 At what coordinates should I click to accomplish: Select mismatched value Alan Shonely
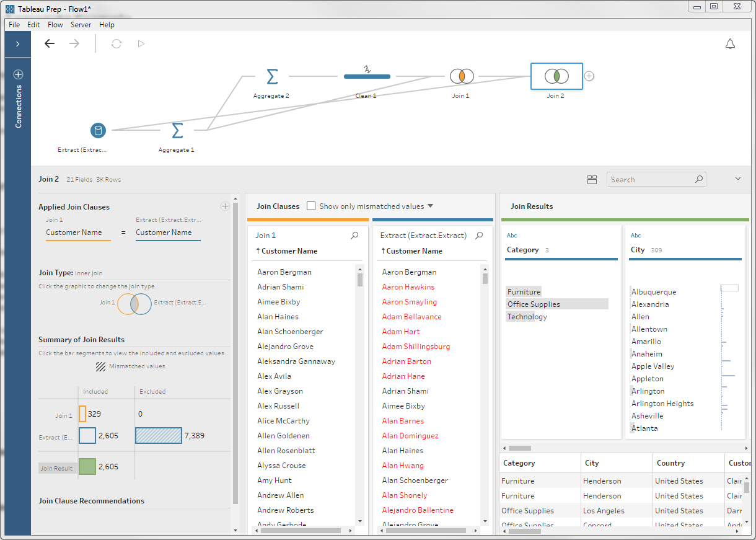coord(405,495)
